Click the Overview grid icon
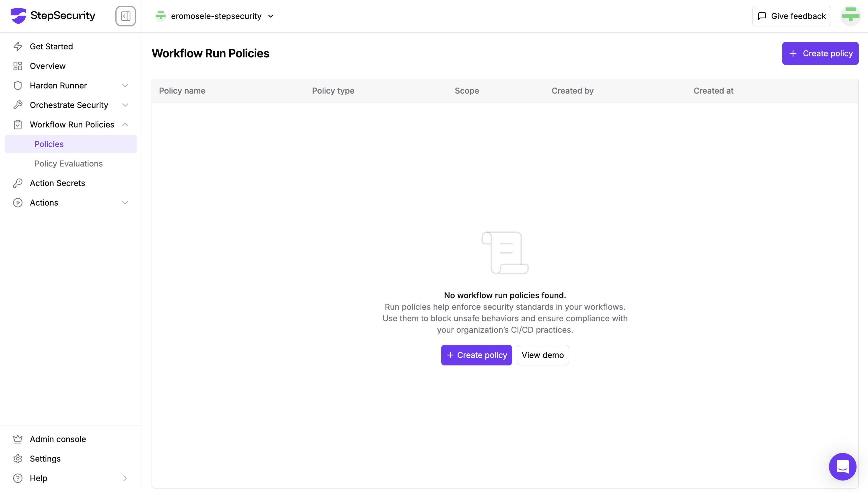Image resolution: width=868 pixels, height=492 pixels. 18,66
